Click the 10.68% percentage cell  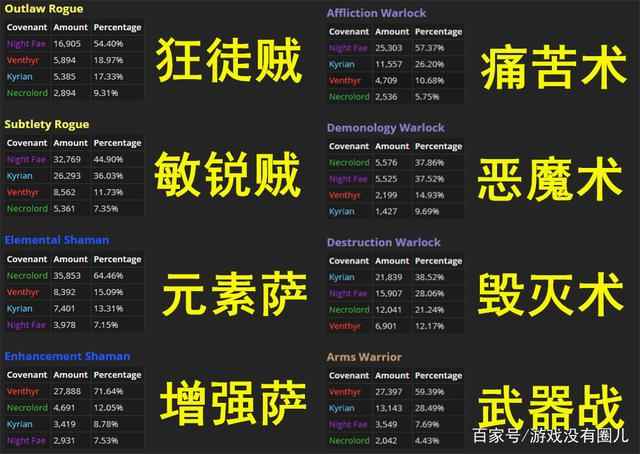coord(429,80)
